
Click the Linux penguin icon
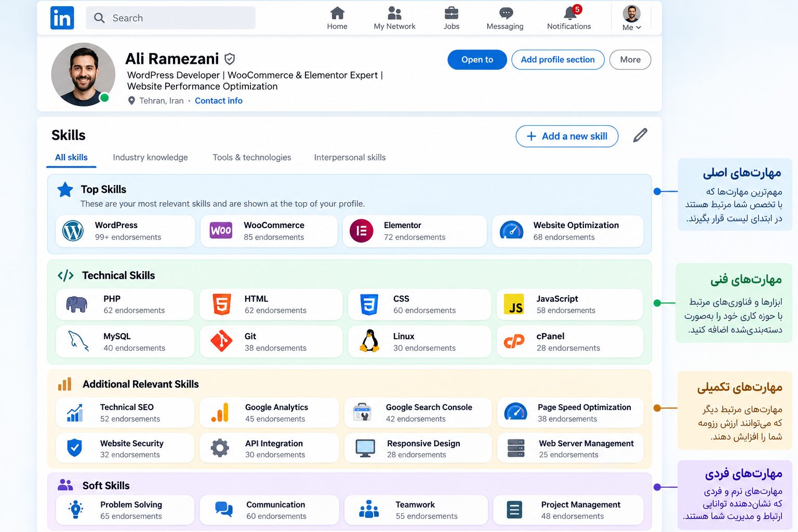pos(369,341)
